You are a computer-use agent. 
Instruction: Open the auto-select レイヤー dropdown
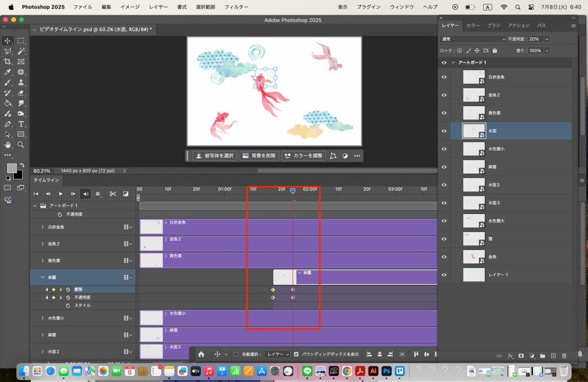click(x=277, y=354)
